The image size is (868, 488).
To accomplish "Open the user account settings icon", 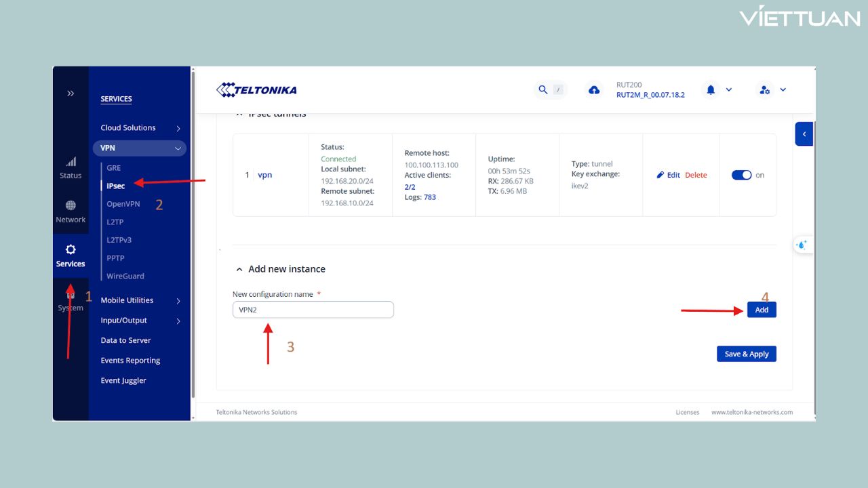I will click(x=765, y=89).
